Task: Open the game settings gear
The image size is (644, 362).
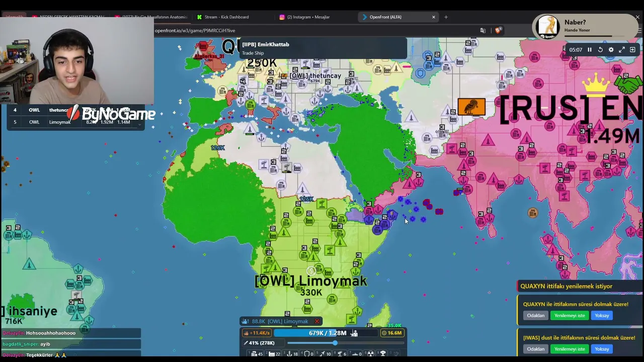Action: (611, 50)
